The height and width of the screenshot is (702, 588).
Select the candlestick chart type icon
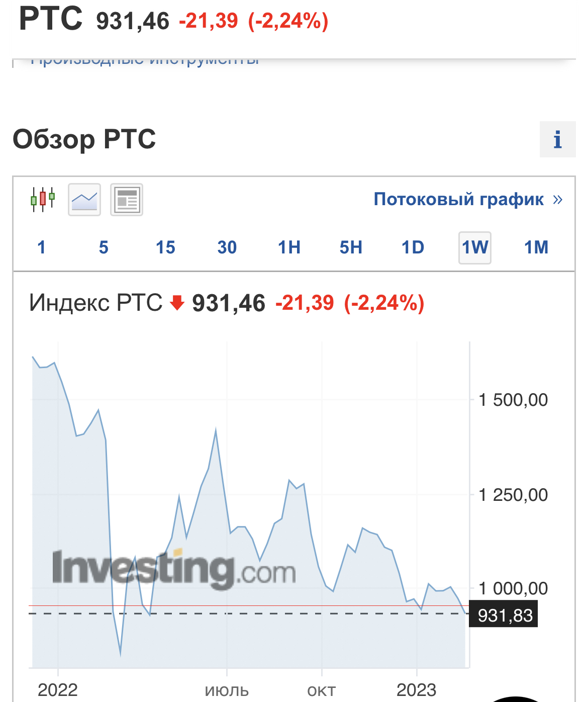tap(43, 200)
